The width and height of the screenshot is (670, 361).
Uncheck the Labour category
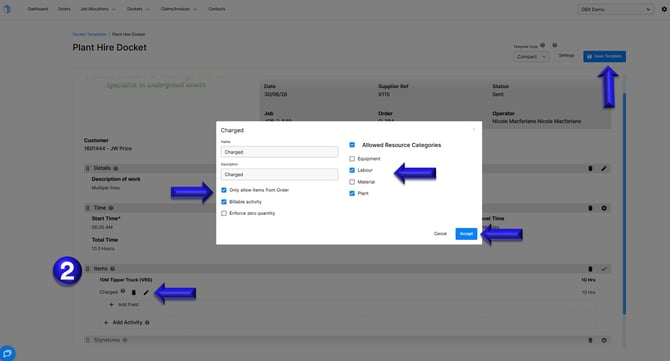pos(352,170)
